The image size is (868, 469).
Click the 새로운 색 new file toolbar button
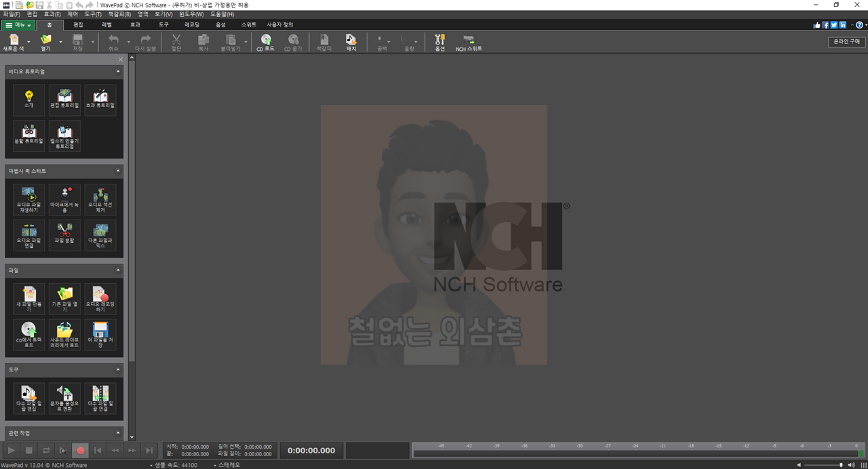pos(14,43)
